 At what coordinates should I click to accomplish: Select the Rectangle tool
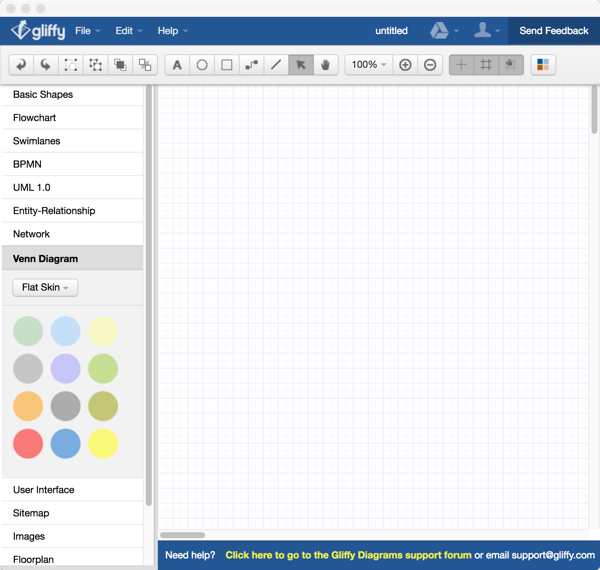click(x=227, y=65)
